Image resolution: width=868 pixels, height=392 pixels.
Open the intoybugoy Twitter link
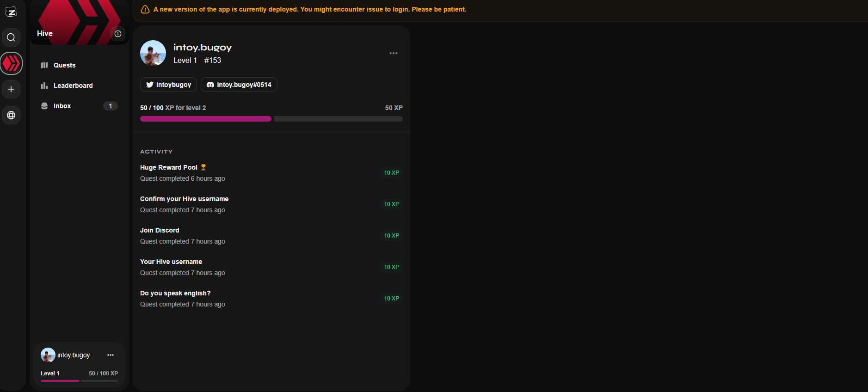click(x=168, y=85)
